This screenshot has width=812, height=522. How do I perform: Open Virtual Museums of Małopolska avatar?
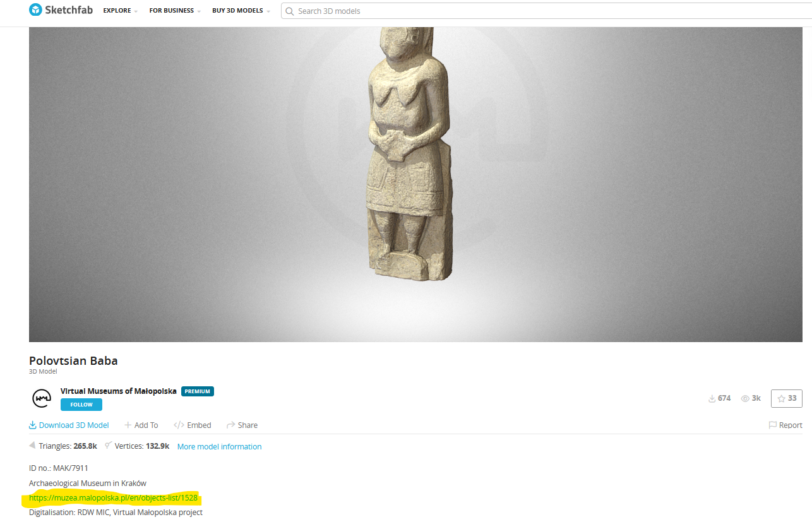pos(42,398)
